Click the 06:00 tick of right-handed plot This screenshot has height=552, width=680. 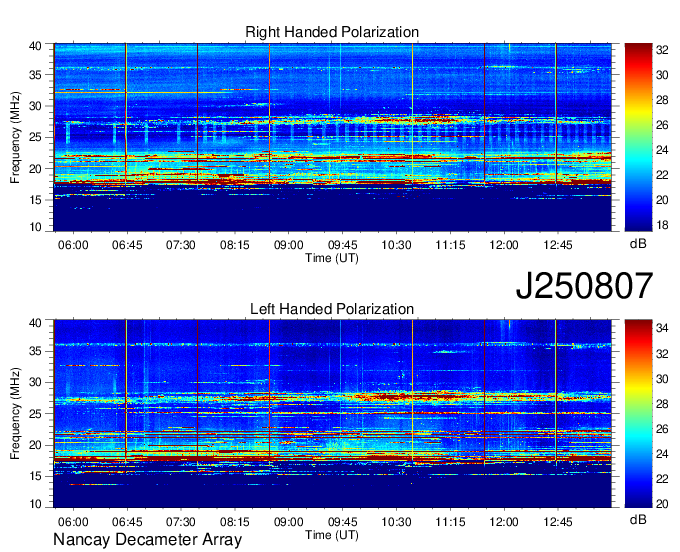point(73,245)
